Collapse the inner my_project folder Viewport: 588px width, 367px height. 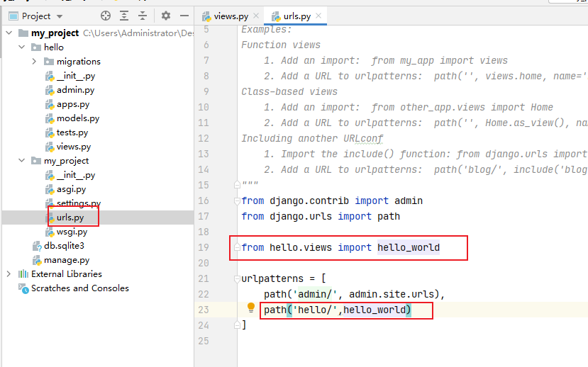coord(22,161)
